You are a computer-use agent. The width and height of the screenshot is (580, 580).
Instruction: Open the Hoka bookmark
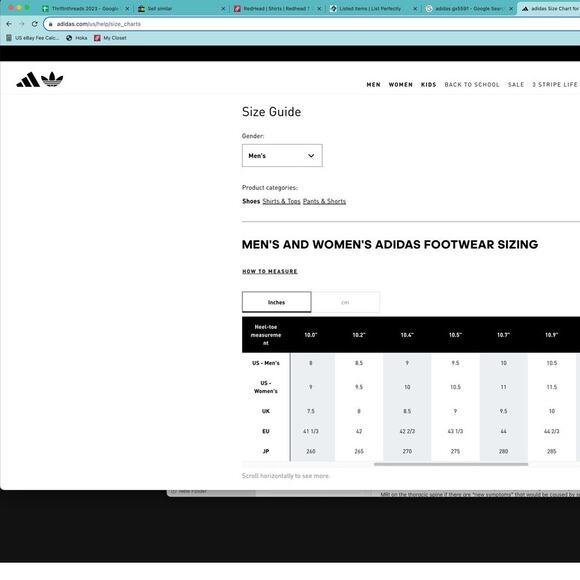pos(77,38)
